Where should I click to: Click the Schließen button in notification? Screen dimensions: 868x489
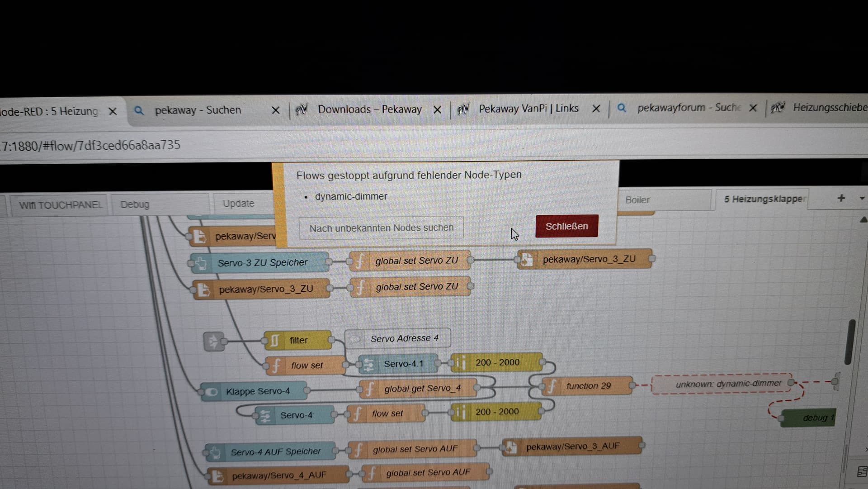point(566,226)
